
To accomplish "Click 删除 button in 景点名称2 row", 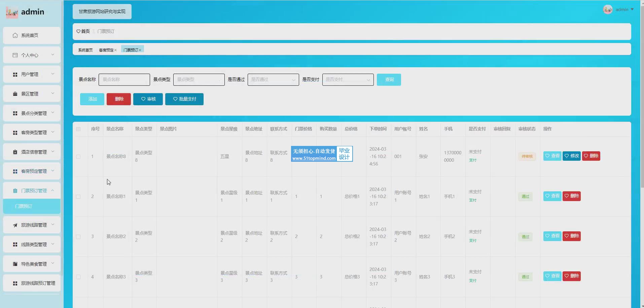I will pos(572,236).
